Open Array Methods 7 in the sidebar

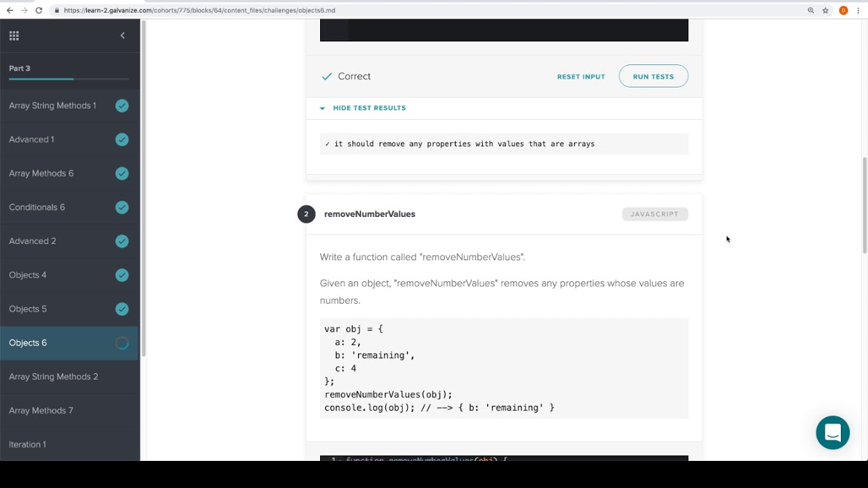pos(41,411)
